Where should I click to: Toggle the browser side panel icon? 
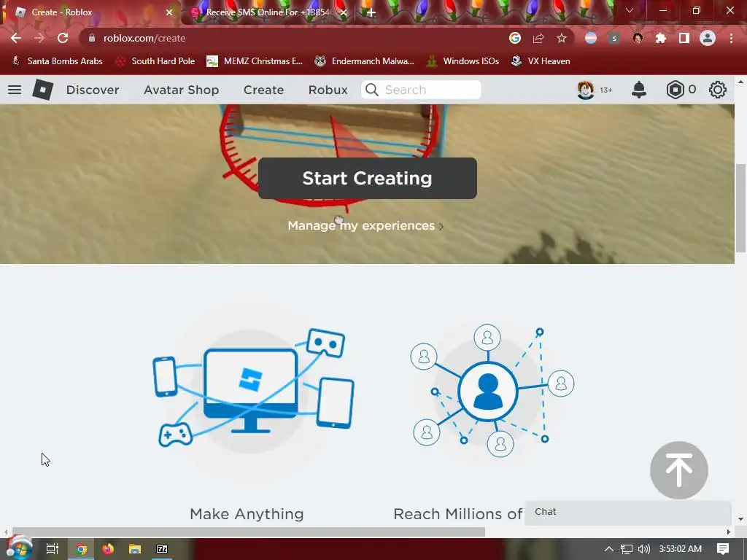tap(684, 38)
